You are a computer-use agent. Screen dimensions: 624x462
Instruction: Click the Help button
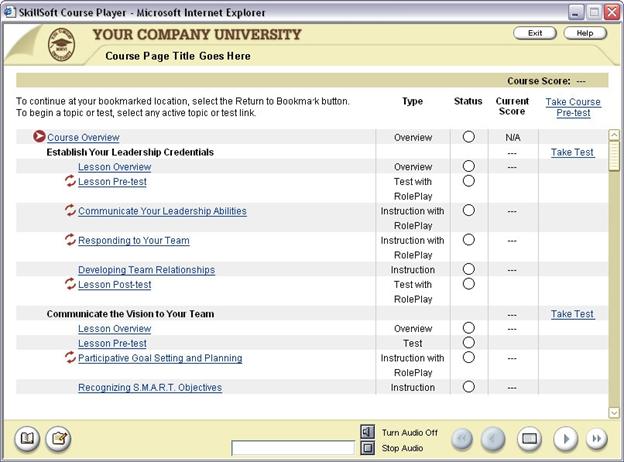pos(585,33)
